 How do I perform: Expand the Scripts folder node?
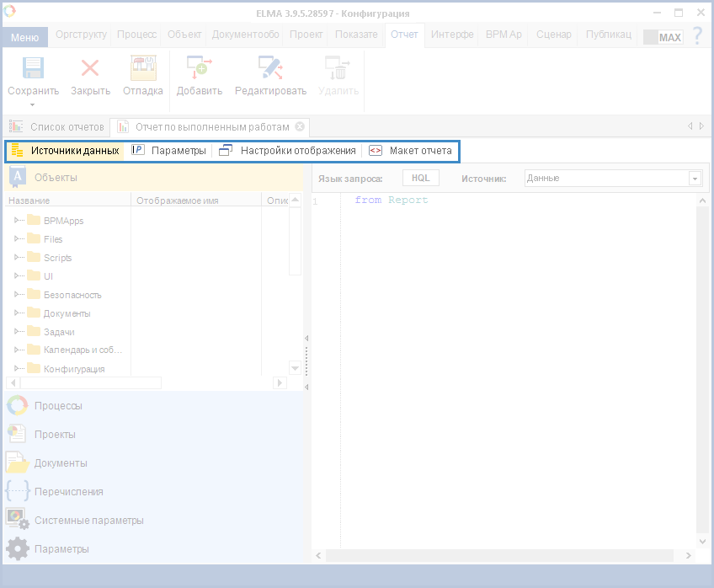click(17, 258)
